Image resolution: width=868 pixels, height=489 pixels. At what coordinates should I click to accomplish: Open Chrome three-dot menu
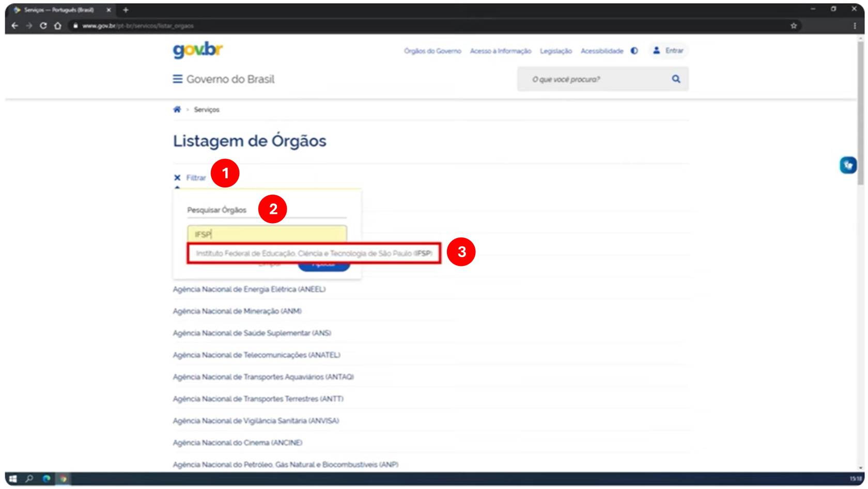pyautogui.click(x=855, y=26)
